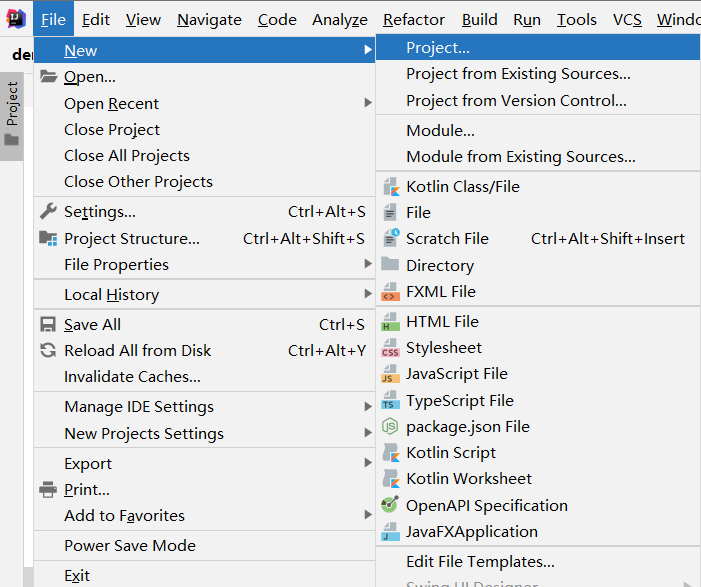
Task: Select Module... in the New submenu
Action: point(538,131)
